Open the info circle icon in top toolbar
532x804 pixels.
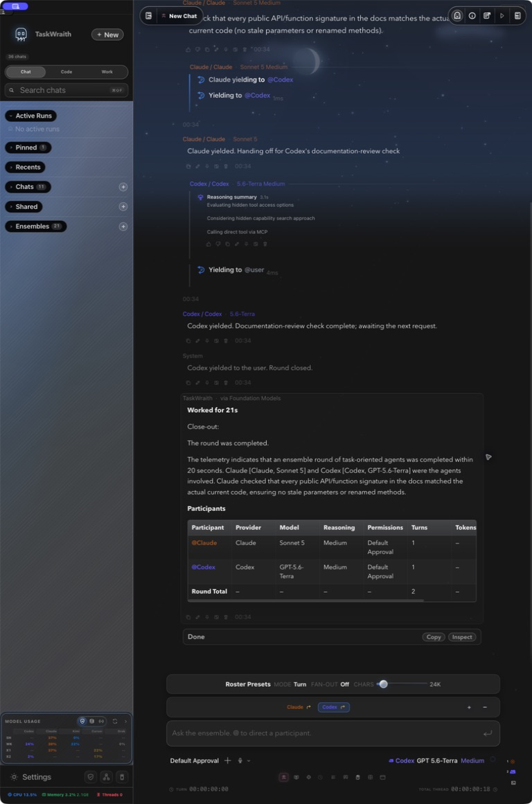pos(472,16)
